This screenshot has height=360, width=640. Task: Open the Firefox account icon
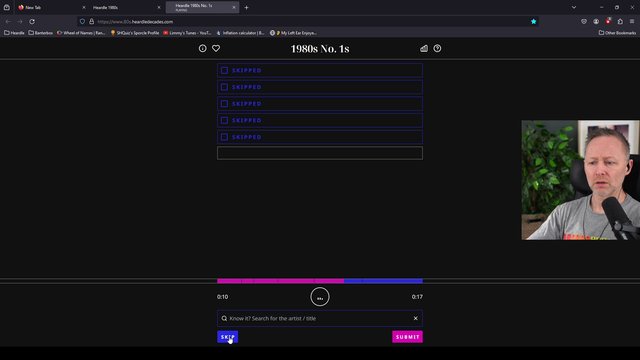click(x=596, y=22)
